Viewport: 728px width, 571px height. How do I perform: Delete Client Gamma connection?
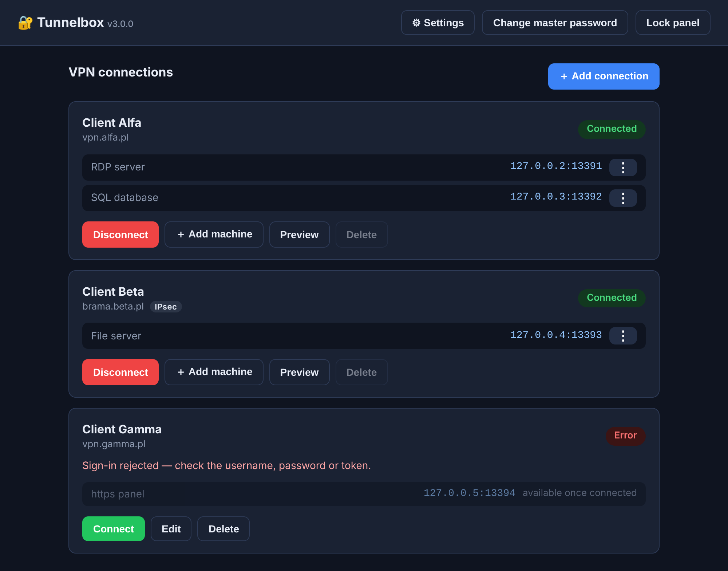click(223, 529)
